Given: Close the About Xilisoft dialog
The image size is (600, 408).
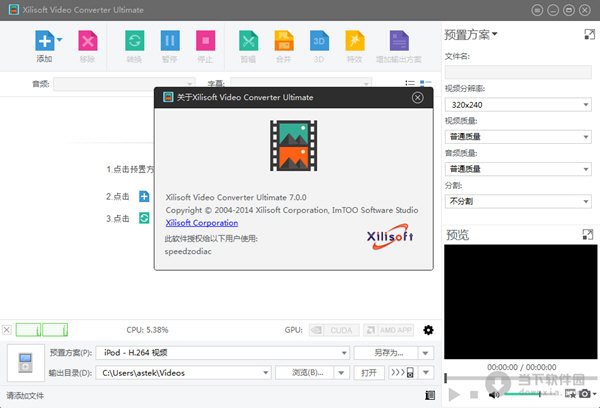Looking at the screenshot, I should point(418,98).
